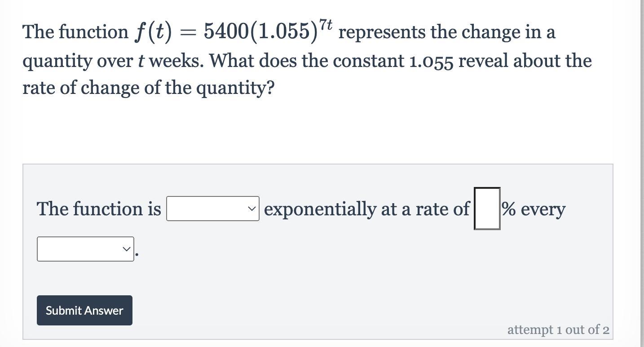The image size is (644, 347).
Task: Click the italic t before 'weeks'
Action: click(x=141, y=61)
